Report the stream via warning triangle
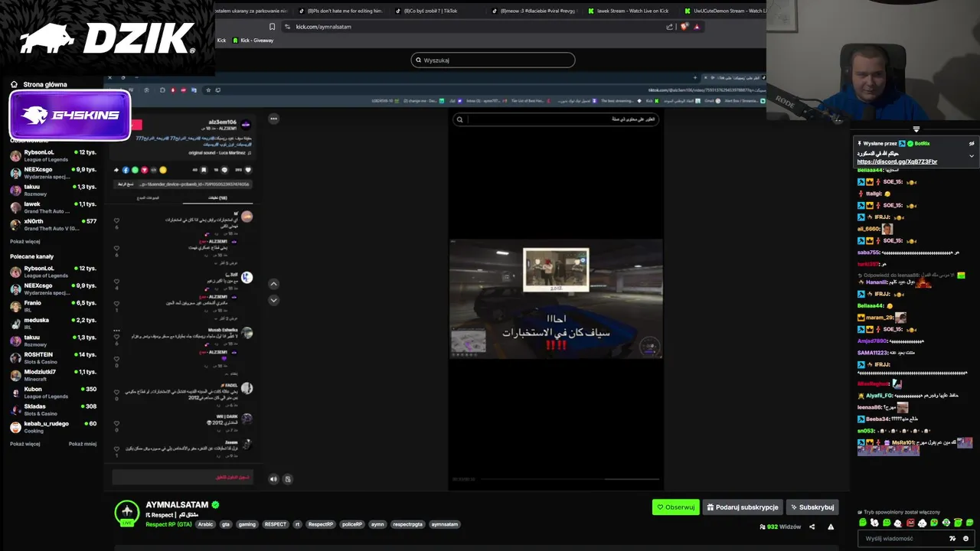The width and height of the screenshot is (980, 551). 831,527
